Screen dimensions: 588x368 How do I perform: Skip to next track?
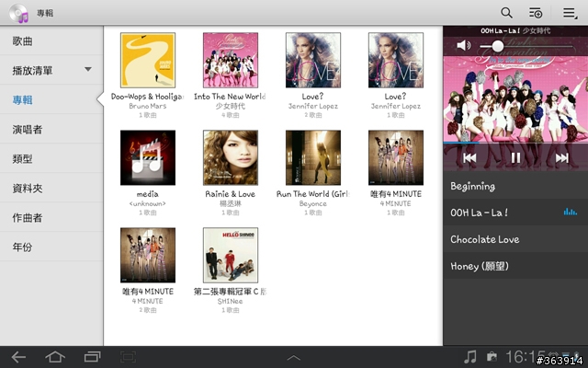(561, 157)
